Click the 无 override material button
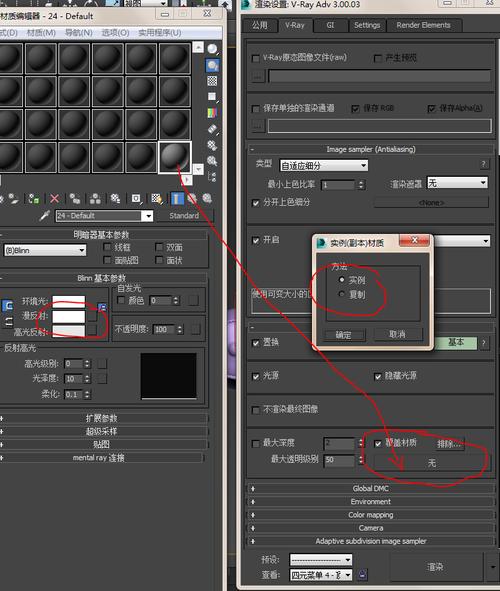The image size is (500, 591). tap(432, 462)
